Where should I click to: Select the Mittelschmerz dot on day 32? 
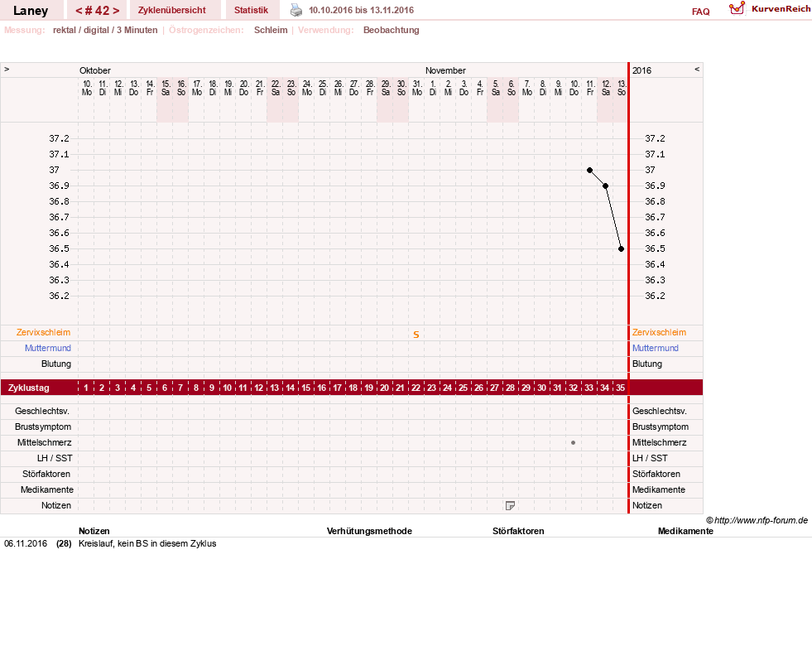click(573, 442)
